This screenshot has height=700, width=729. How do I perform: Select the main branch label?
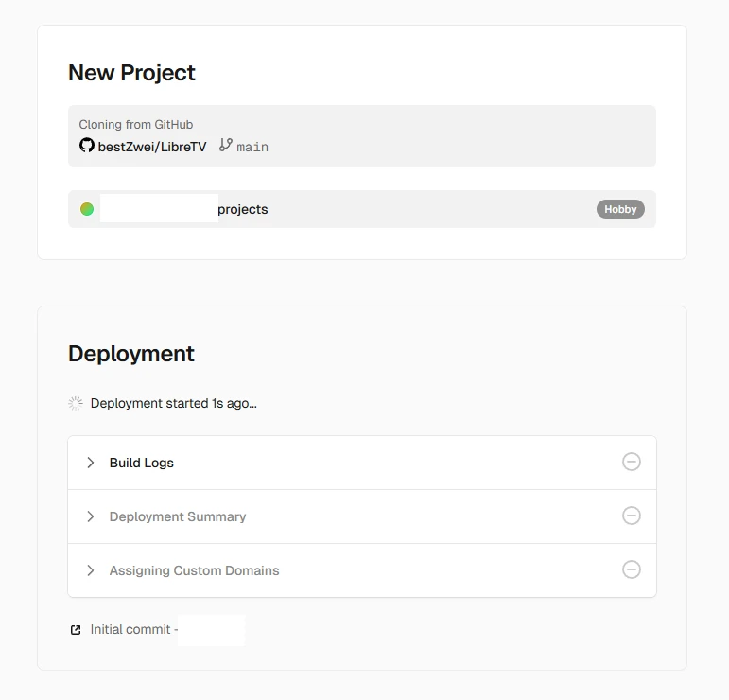click(252, 147)
